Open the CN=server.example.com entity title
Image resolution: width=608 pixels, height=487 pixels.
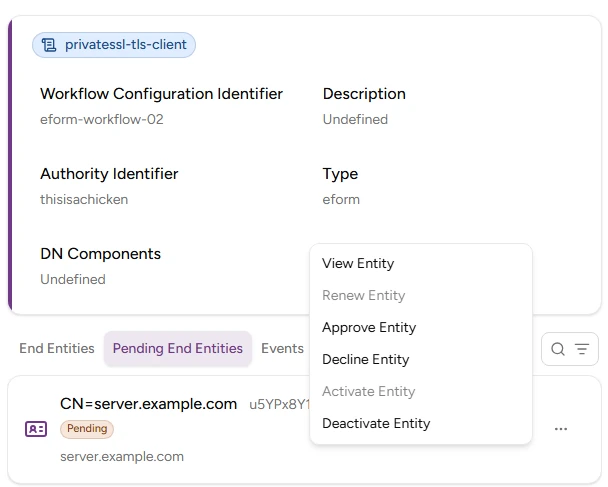click(148, 404)
